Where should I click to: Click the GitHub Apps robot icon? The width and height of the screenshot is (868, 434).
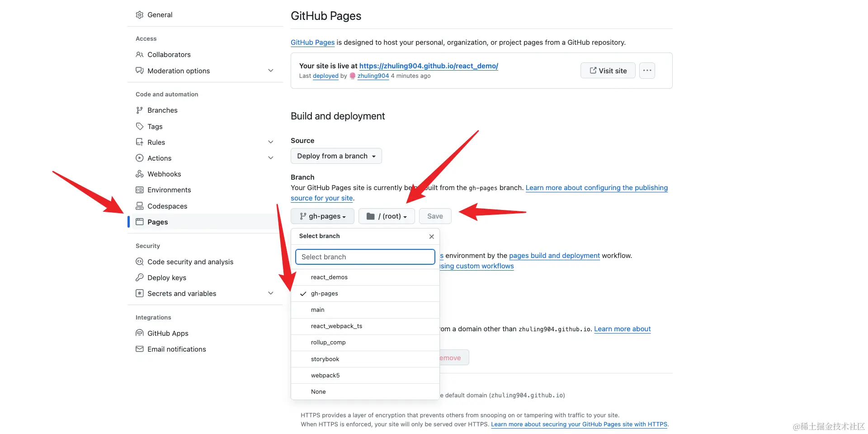click(x=140, y=333)
